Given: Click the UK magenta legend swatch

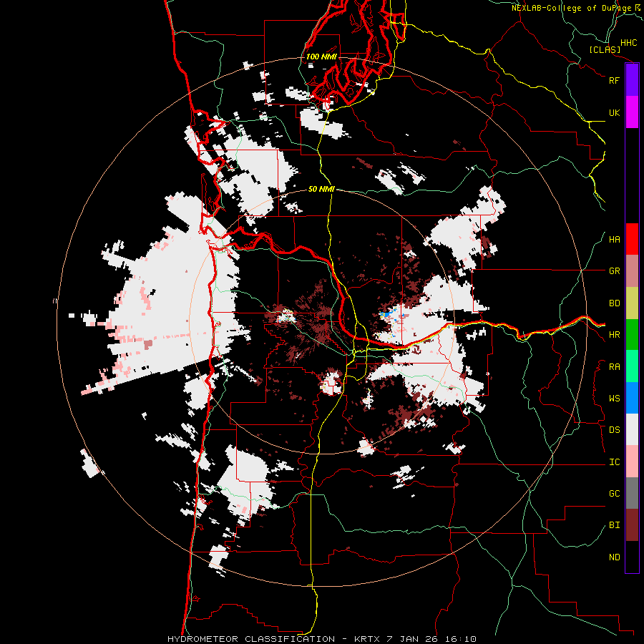Looking at the screenshot, I should click(632, 112).
